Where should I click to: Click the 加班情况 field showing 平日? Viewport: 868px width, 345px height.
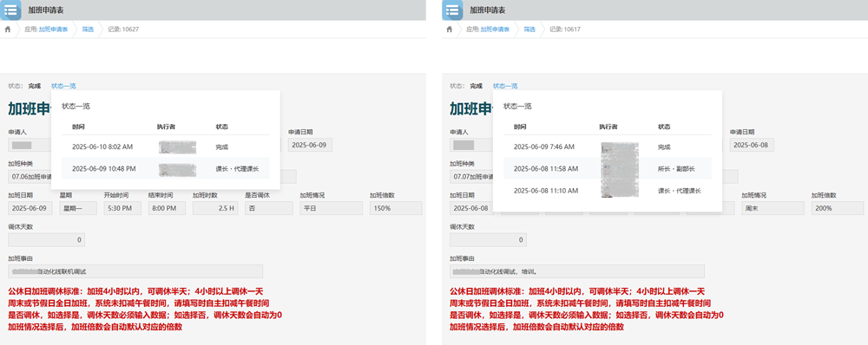[331, 208]
